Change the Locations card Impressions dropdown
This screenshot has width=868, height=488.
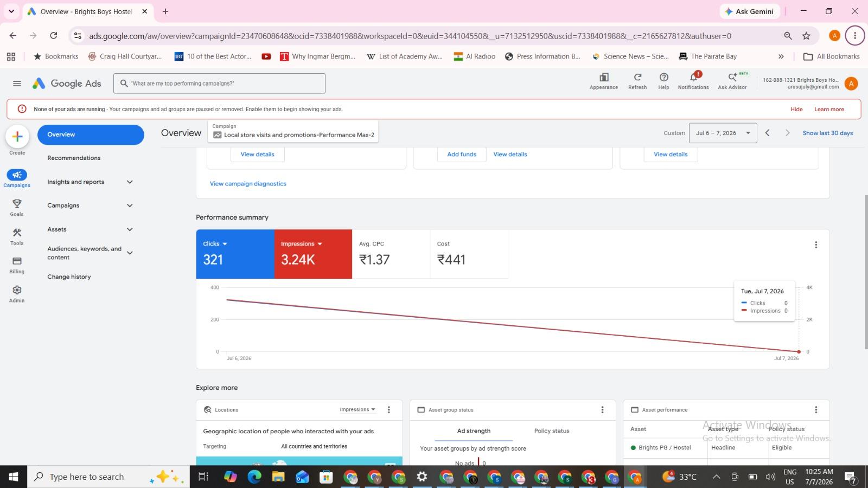pos(358,410)
